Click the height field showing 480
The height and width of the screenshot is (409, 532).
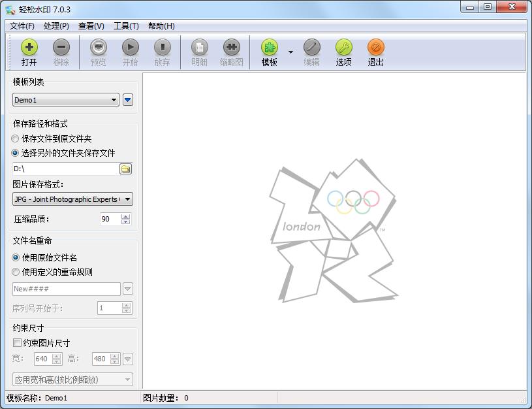point(101,359)
